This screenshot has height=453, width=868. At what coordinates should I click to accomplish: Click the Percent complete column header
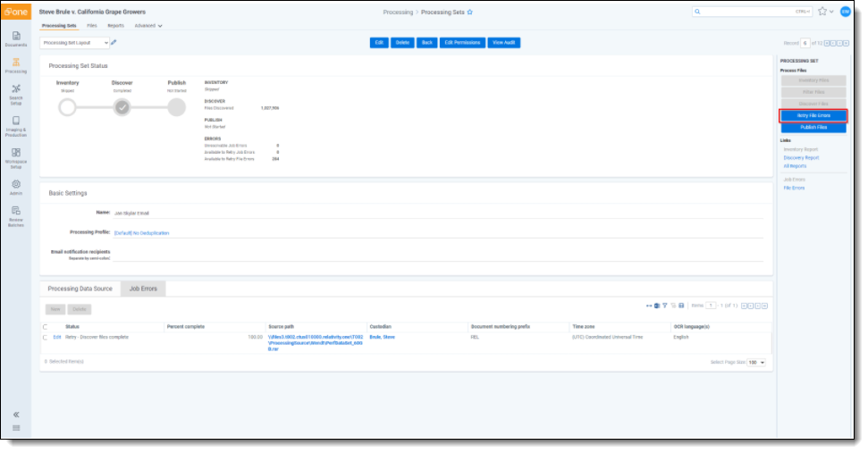(x=186, y=327)
